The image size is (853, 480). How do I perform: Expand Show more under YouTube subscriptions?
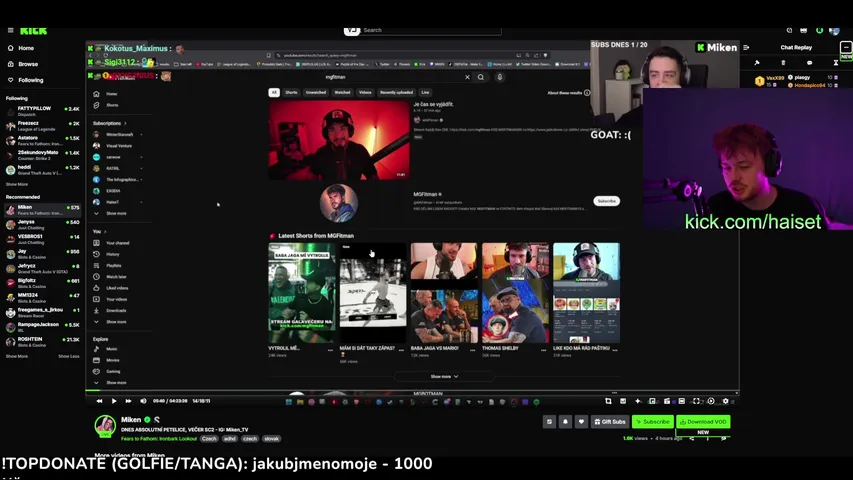click(111, 213)
